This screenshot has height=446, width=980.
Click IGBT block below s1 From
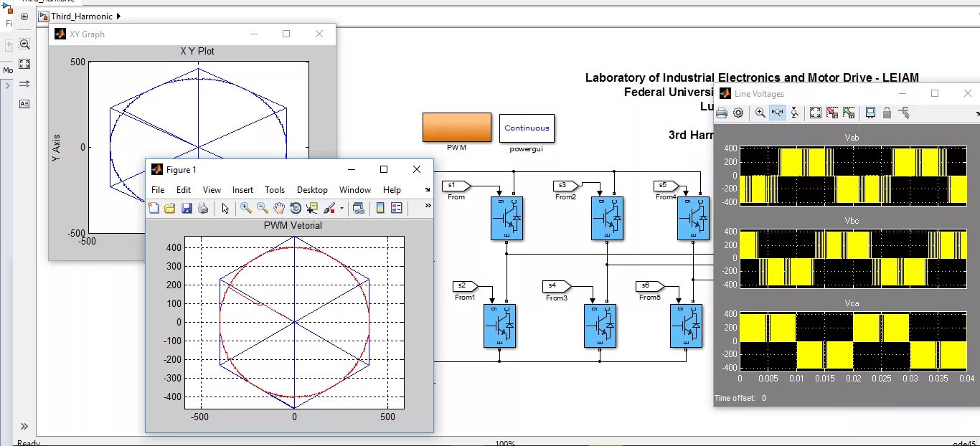507,218
